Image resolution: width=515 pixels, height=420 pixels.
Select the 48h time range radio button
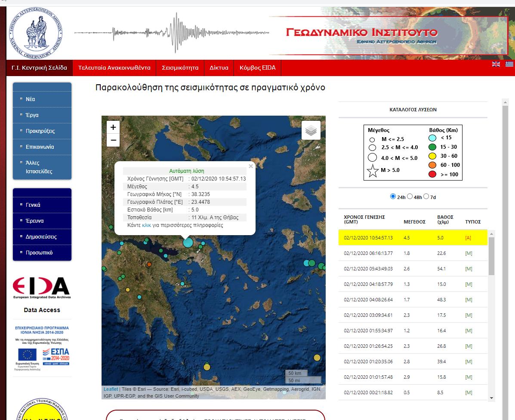pos(410,196)
